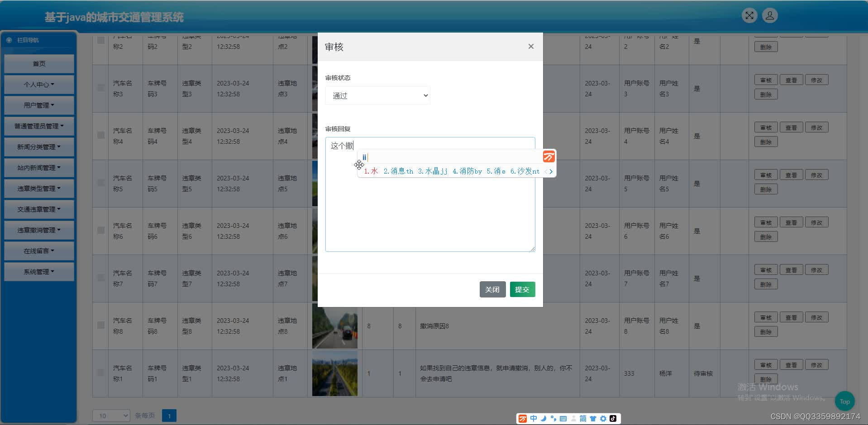Click 删除 button for row 汽车名称6
Viewport: 868px width, 425px height.
click(x=766, y=237)
